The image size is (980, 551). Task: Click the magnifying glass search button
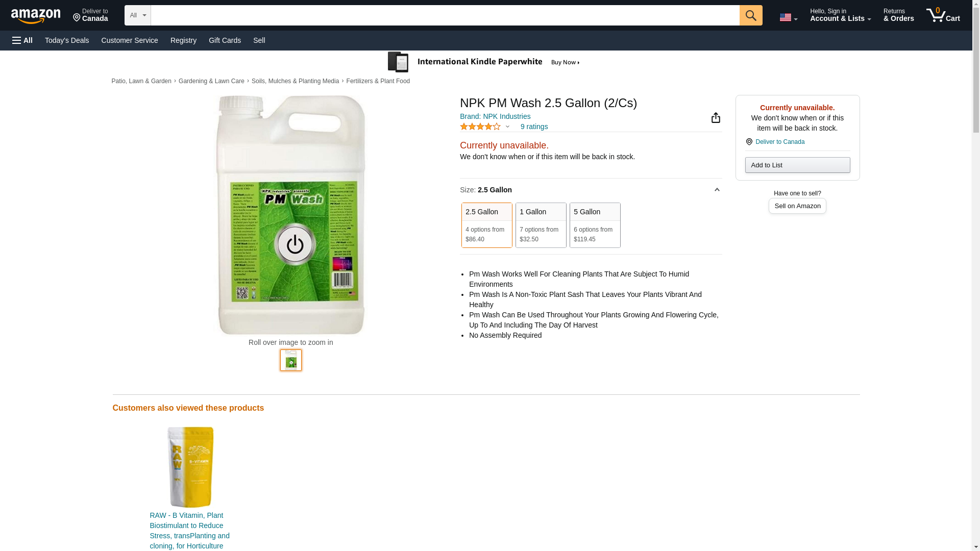pos(750,15)
